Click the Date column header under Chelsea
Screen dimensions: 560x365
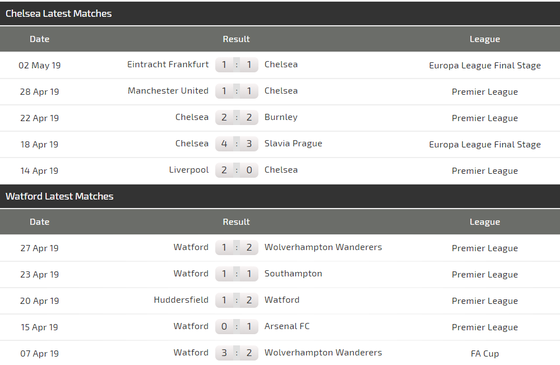(x=39, y=39)
